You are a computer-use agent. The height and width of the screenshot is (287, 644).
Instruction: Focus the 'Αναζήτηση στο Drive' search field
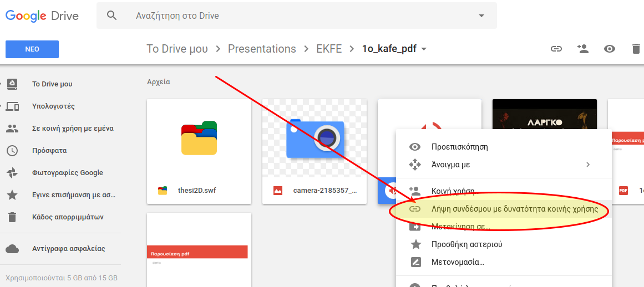297,16
